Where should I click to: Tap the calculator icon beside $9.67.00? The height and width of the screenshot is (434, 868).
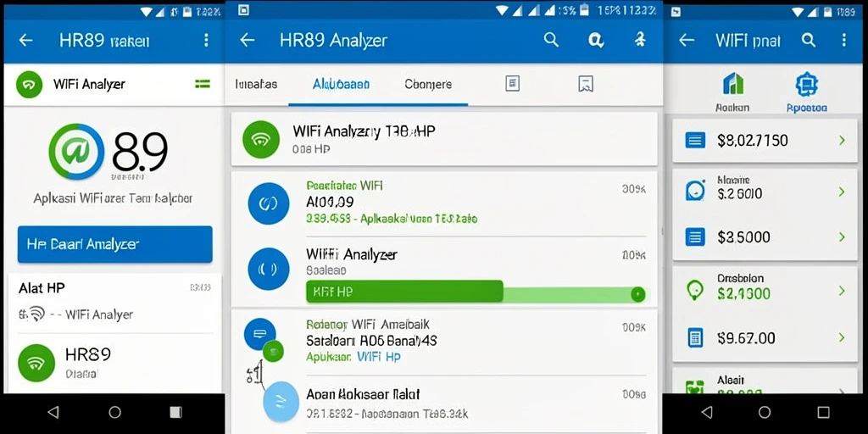point(695,337)
